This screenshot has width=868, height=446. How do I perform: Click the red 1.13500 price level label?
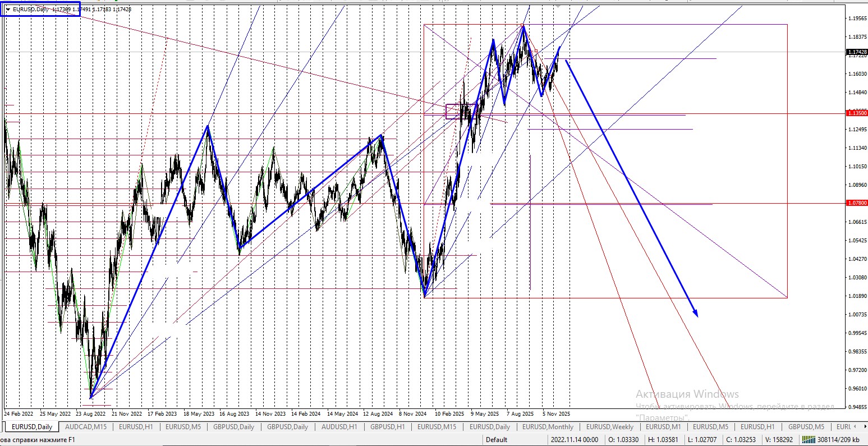(x=856, y=113)
